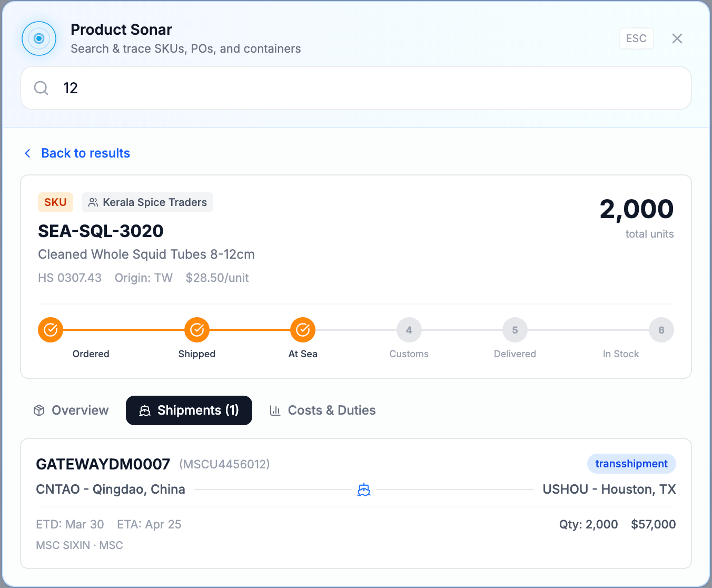Image resolution: width=712 pixels, height=588 pixels.
Task: Select the Overview package icon
Action: coord(39,410)
